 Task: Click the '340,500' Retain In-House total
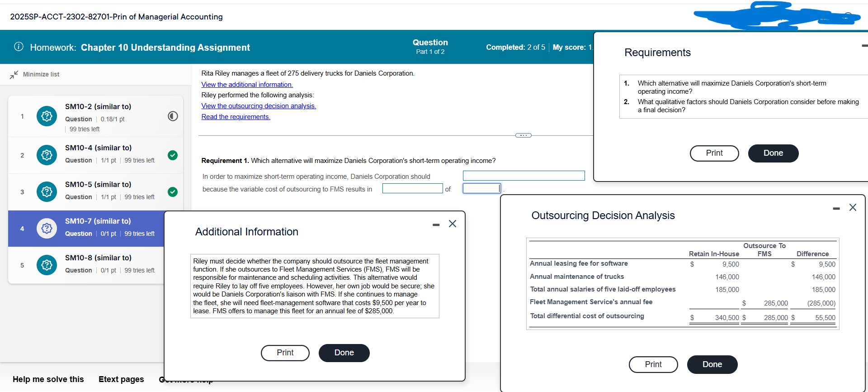[x=727, y=318]
